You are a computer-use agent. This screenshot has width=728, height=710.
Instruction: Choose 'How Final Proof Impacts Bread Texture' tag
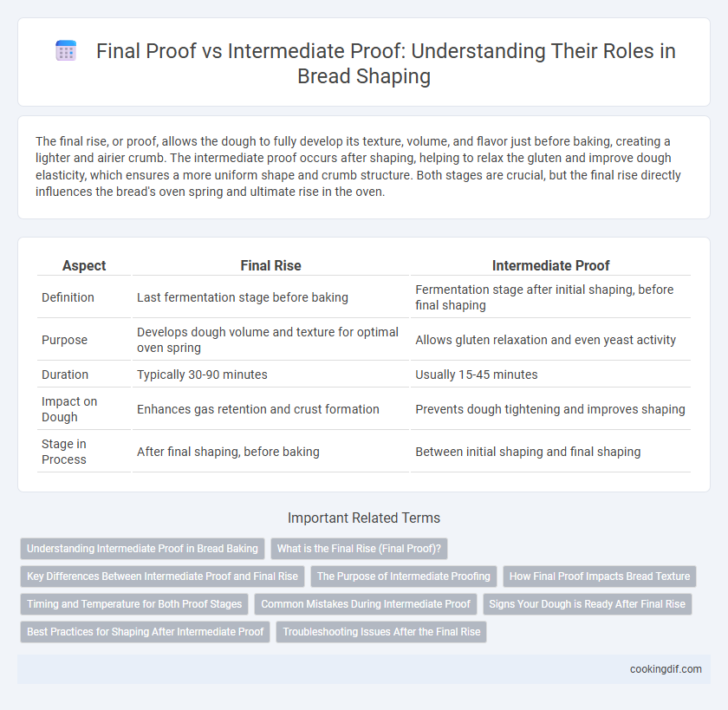(x=600, y=576)
